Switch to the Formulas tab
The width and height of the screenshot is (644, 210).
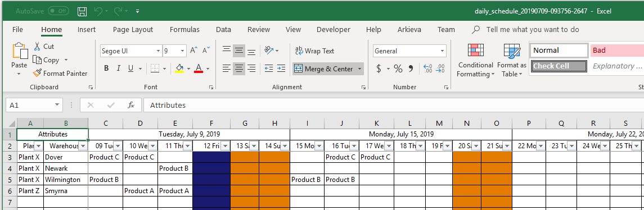(x=184, y=30)
